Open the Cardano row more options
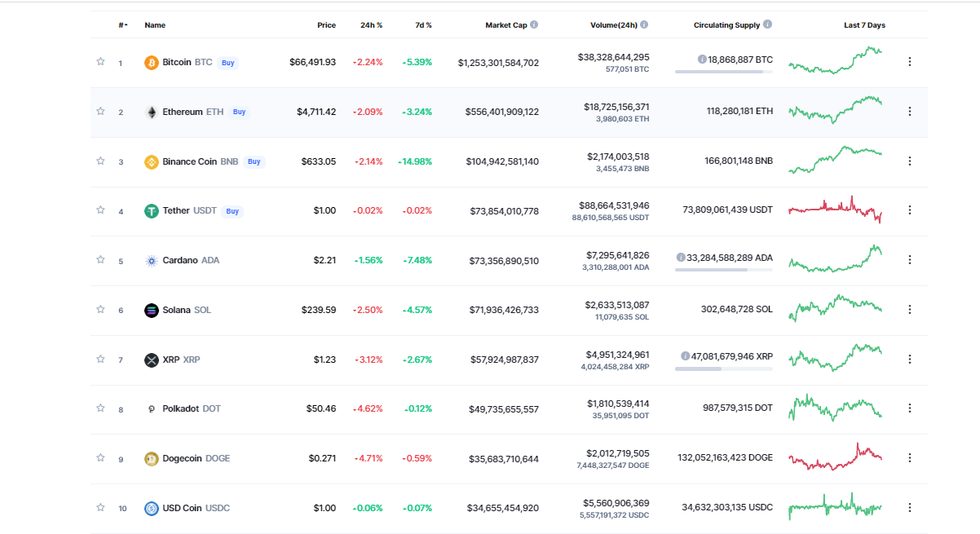This screenshot has height=534, width=980. point(910,259)
